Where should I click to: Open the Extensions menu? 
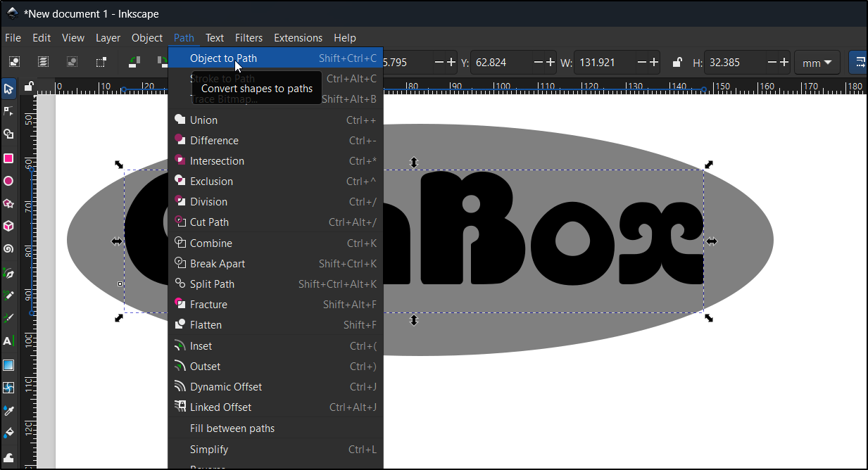click(298, 38)
